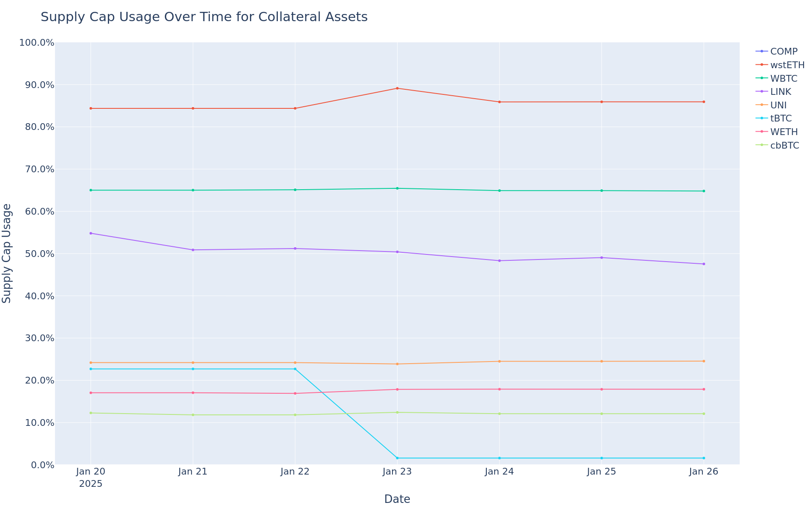Select WETH data point on Jan 22
812x508 pixels.
(295, 394)
